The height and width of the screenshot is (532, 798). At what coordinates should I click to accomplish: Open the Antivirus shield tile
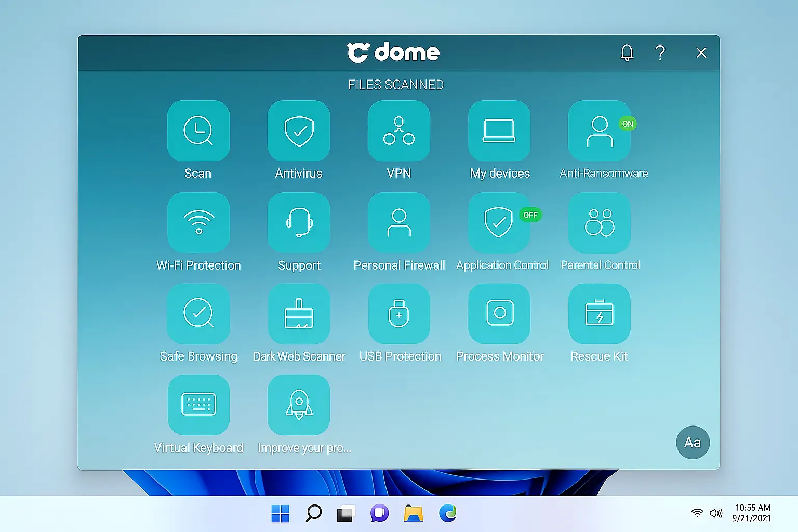click(x=299, y=130)
